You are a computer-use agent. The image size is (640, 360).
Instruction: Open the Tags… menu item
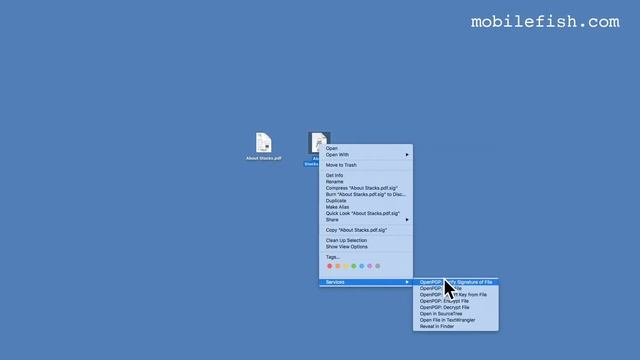coord(366,257)
